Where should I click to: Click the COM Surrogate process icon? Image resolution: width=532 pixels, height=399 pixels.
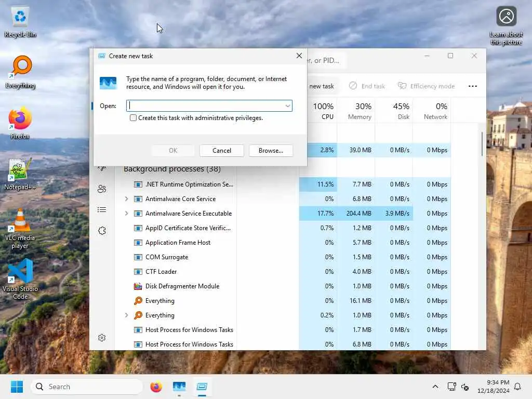point(138,257)
